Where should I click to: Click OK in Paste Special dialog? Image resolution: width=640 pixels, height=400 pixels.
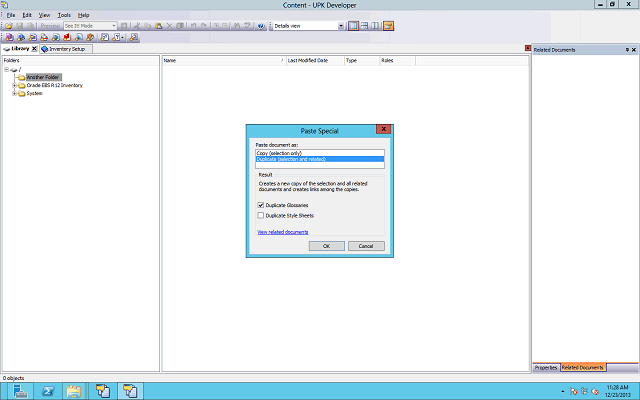pos(327,246)
